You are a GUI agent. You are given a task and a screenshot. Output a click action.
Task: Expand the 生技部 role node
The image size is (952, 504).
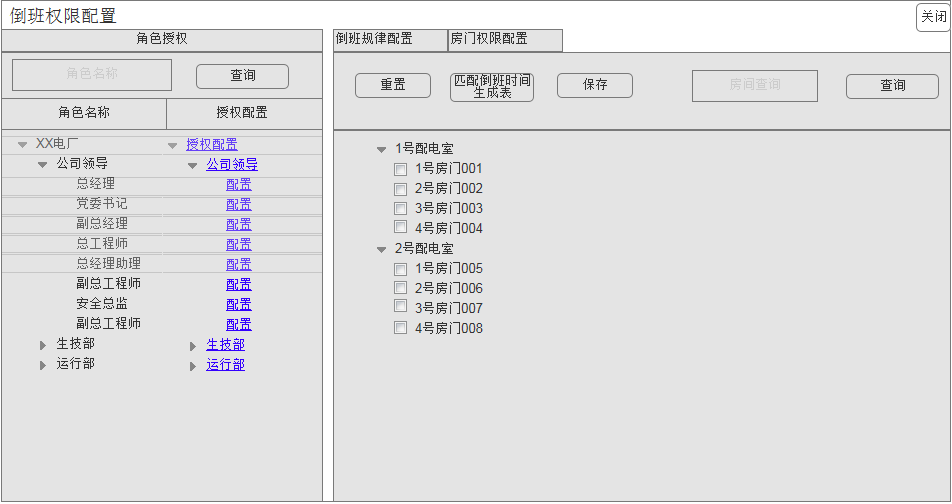pos(43,345)
